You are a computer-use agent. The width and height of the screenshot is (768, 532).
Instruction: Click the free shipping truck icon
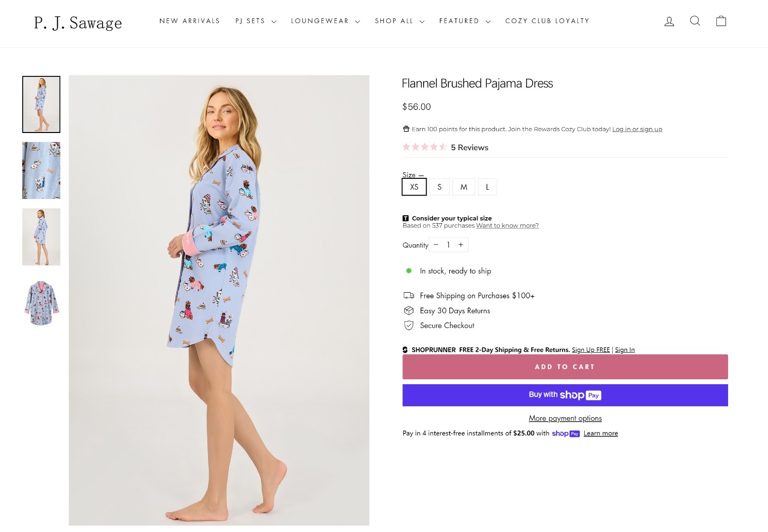(409, 296)
